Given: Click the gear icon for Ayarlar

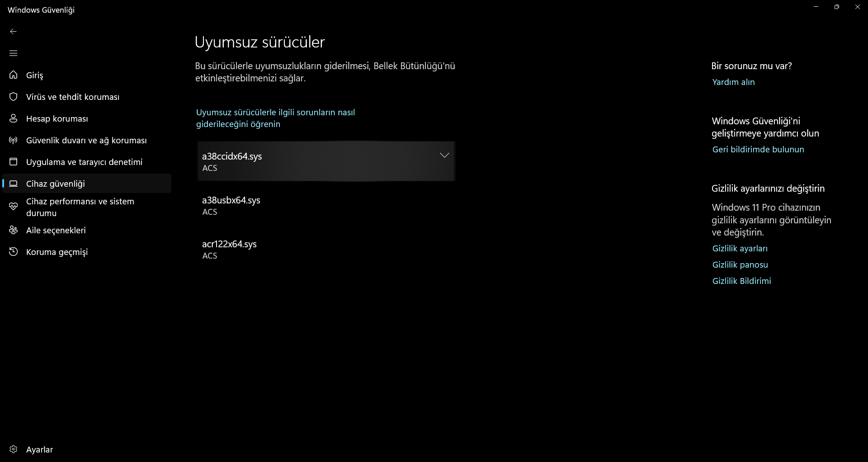Looking at the screenshot, I should [14, 449].
